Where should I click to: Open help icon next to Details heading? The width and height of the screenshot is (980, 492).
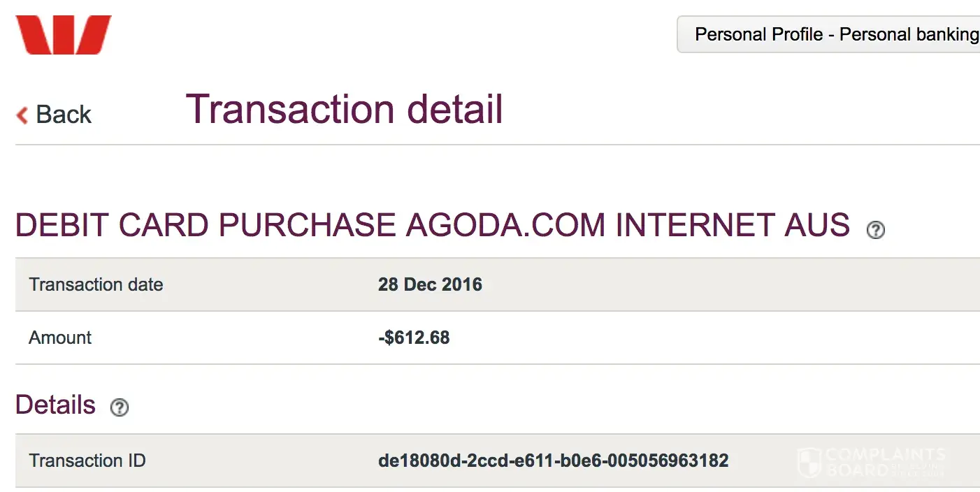click(120, 407)
